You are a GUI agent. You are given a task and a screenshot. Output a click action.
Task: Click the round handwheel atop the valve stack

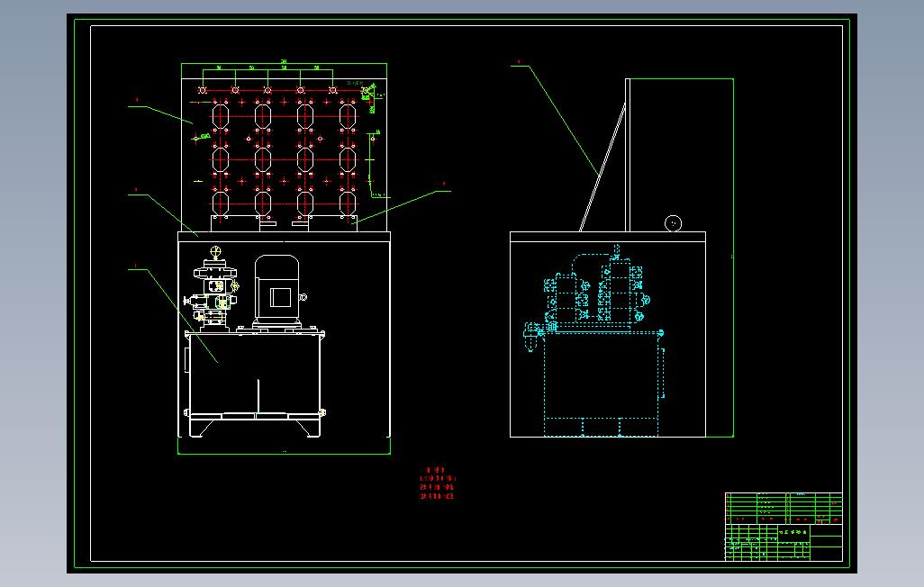215,253
